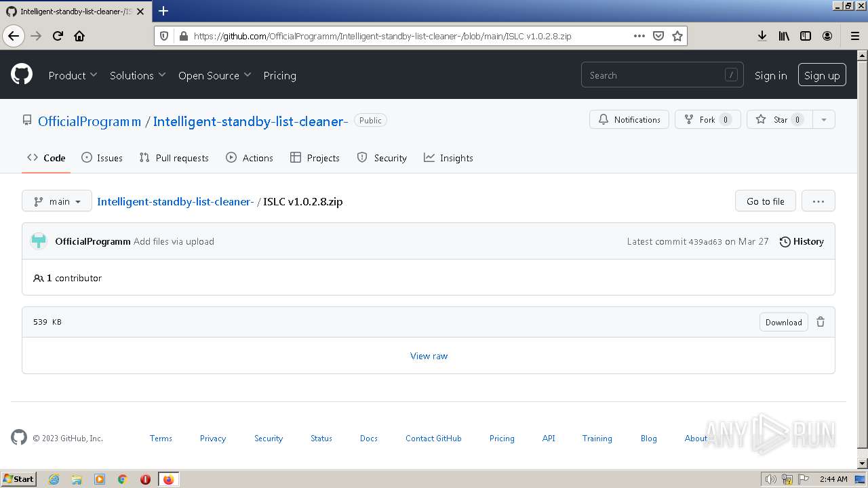
Task: Click the GitHub Octocat logo in header
Action: [x=22, y=75]
